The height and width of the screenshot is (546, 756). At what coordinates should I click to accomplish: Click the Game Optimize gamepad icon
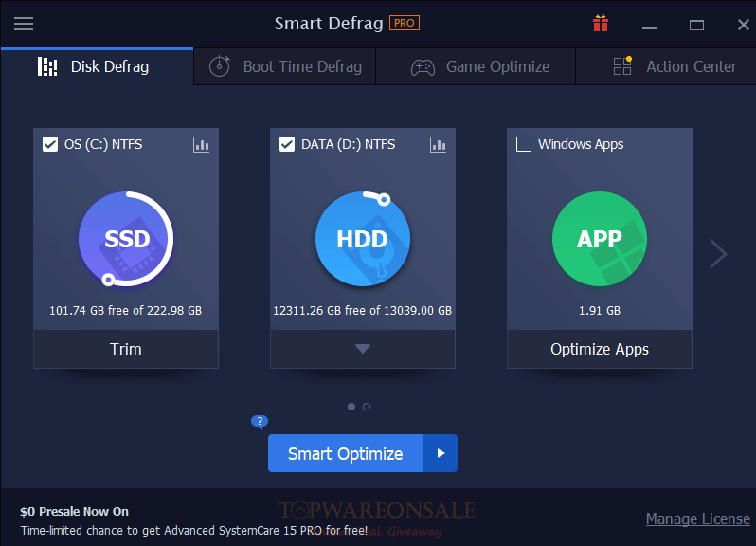(x=423, y=67)
